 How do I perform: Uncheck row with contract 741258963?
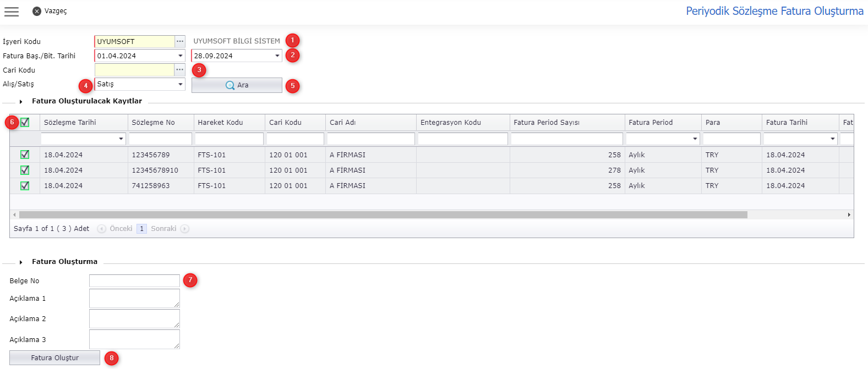click(x=25, y=185)
